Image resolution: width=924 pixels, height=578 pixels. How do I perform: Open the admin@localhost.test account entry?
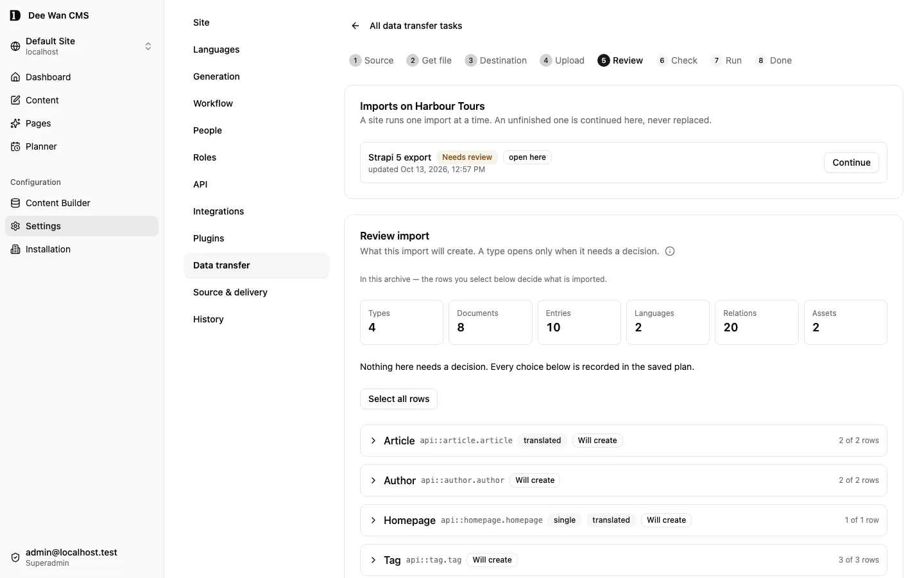coord(81,557)
